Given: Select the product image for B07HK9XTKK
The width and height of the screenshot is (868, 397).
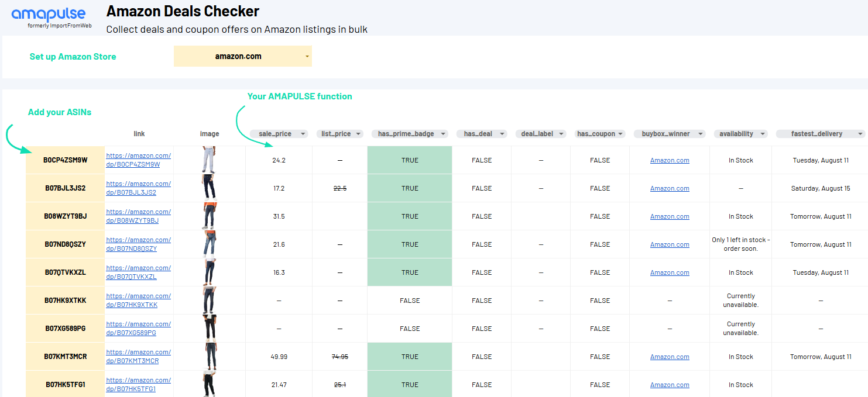Looking at the screenshot, I should click(x=210, y=301).
